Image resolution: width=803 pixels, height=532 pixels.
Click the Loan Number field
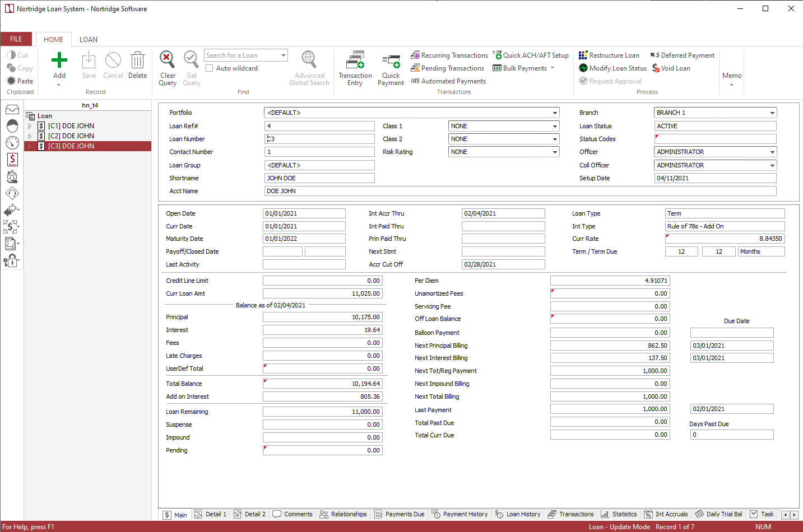pos(319,139)
